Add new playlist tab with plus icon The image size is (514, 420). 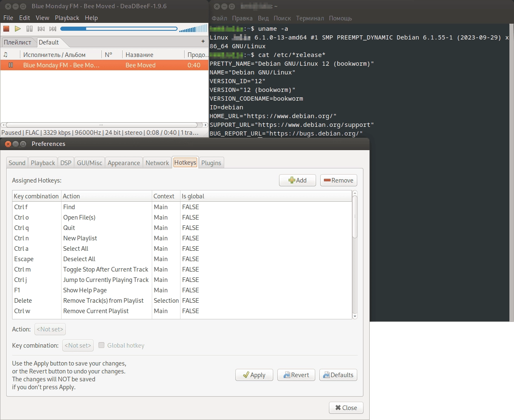[x=203, y=42]
